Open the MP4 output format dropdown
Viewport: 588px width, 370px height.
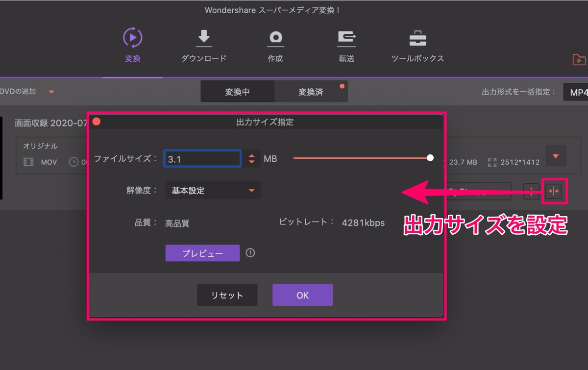pyautogui.click(x=576, y=92)
